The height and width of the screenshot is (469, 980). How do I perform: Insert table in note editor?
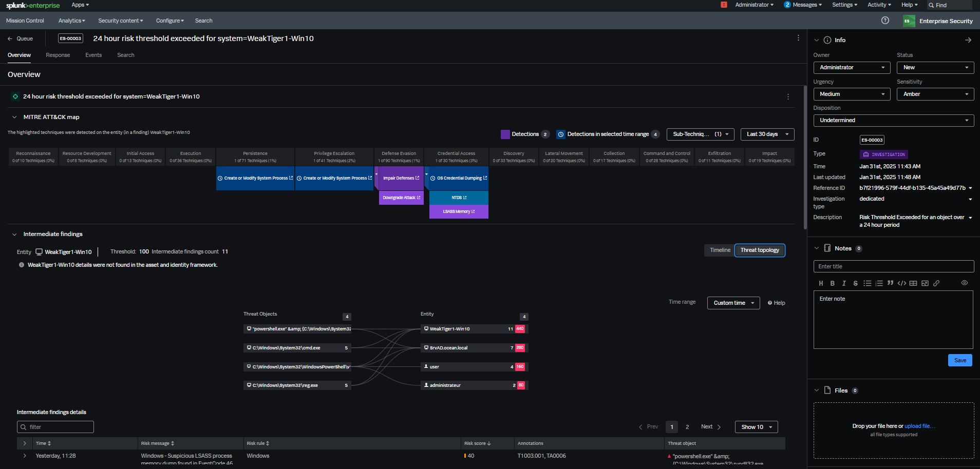coord(913,283)
